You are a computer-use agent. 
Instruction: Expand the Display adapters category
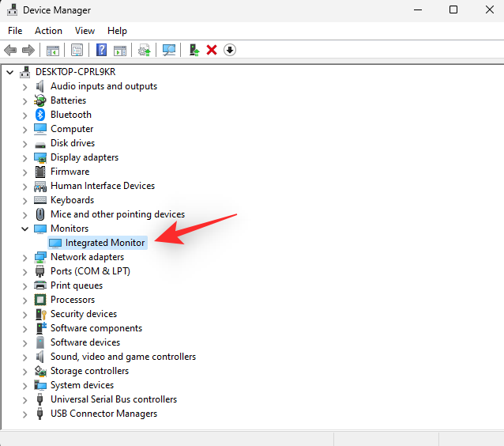(24, 157)
